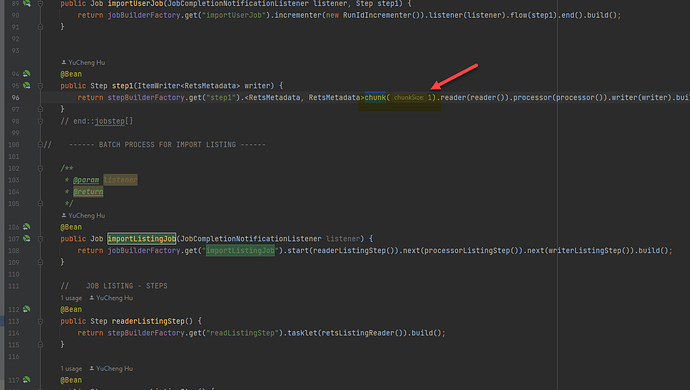This screenshot has height=390, width=690.
Task: Click the @Bean annotation on line 112
Action: tap(71, 309)
